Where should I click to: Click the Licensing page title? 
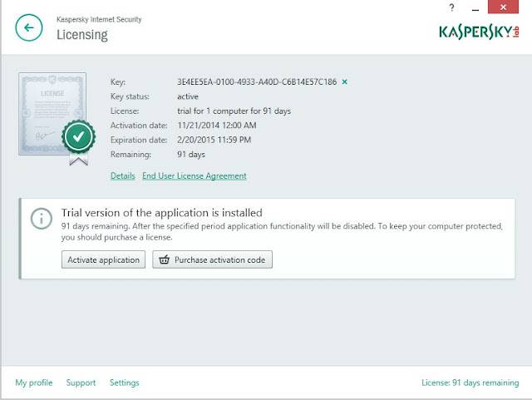click(x=82, y=35)
